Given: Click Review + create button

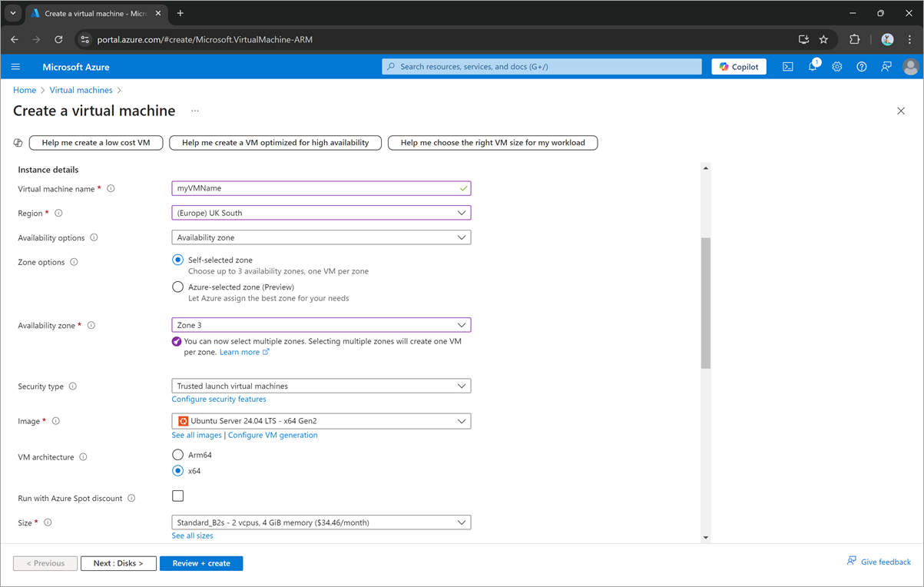Looking at the screenshot, I should tap(201, 563).
